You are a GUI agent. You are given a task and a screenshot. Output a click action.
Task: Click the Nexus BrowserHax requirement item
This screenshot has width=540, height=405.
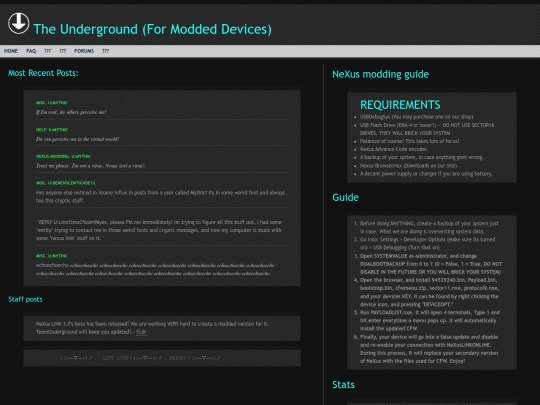(408, 166)
